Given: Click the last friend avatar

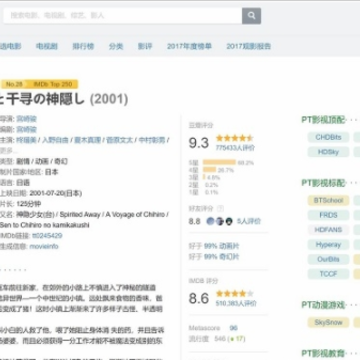Looking at the screenshot, I should (x=229, y=221).
